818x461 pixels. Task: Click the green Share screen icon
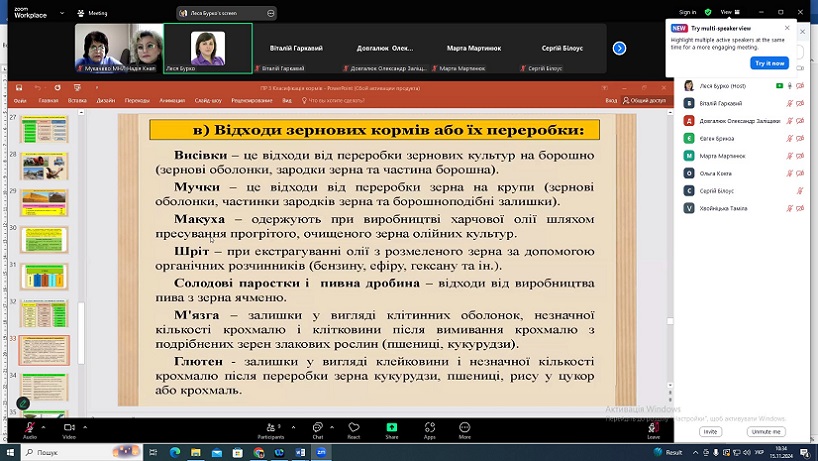(391, 428)
